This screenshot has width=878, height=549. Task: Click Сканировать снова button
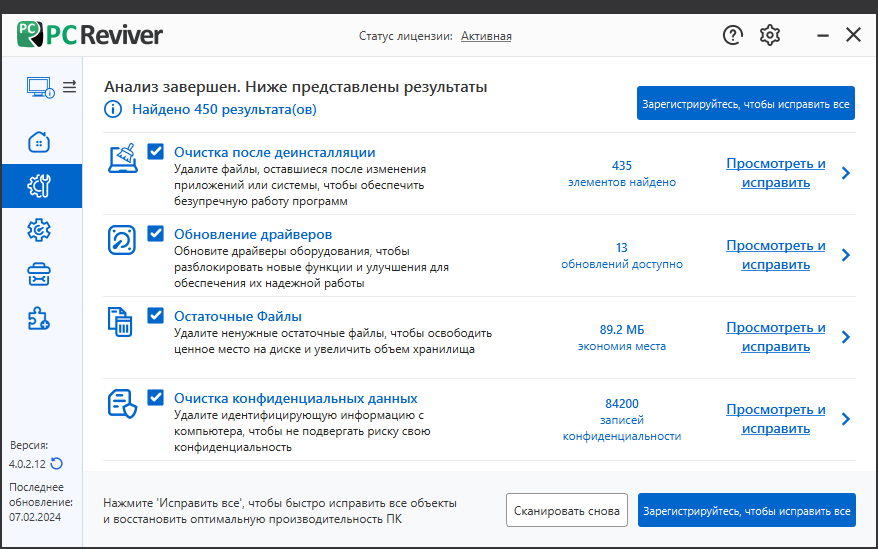coord(567,510)
